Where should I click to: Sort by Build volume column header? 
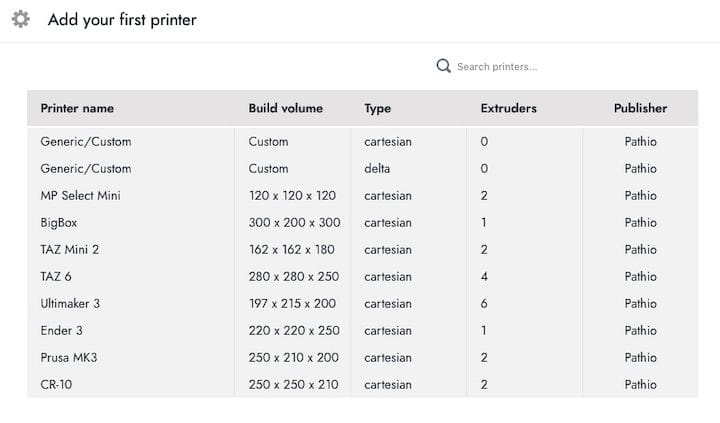point(285,108)
